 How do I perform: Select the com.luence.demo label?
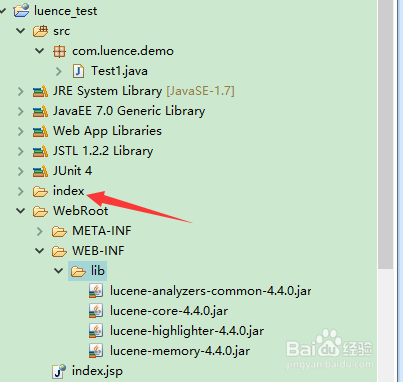click(x=123, y=51)
